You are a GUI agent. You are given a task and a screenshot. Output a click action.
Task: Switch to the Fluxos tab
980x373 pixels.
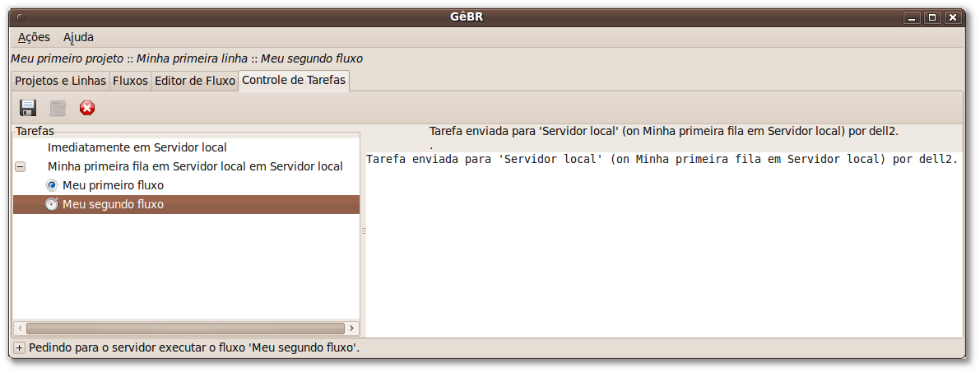(131, 81)
